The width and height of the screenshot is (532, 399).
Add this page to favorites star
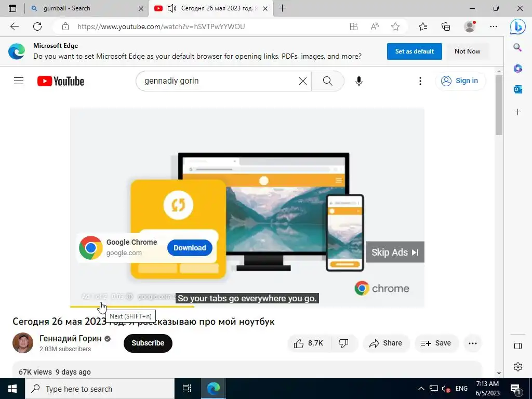(395, 26)
